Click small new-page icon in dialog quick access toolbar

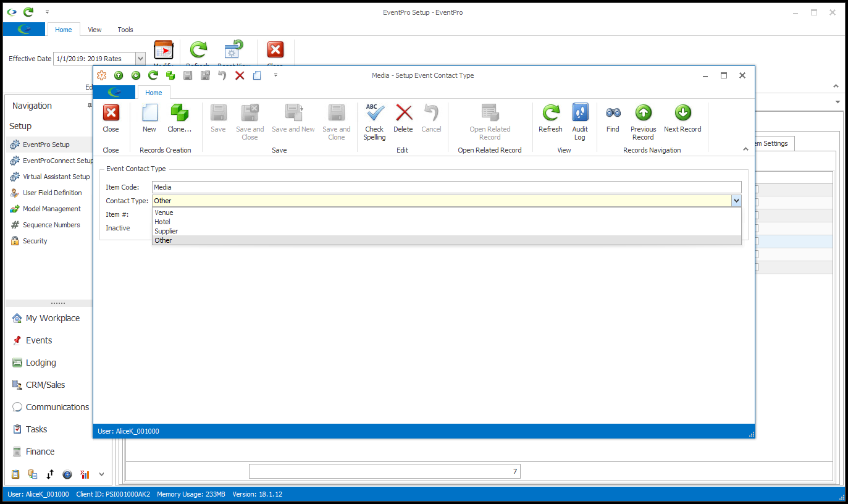257,75
